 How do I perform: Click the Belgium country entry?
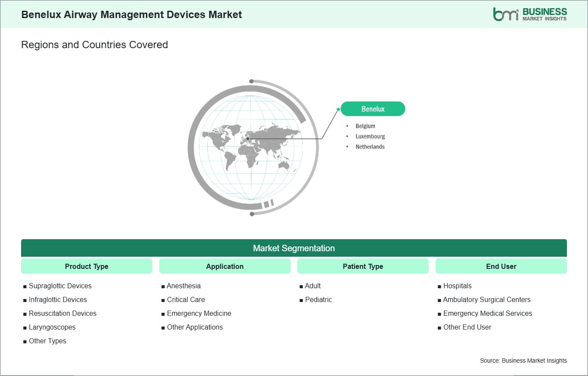tap(365, 126)
